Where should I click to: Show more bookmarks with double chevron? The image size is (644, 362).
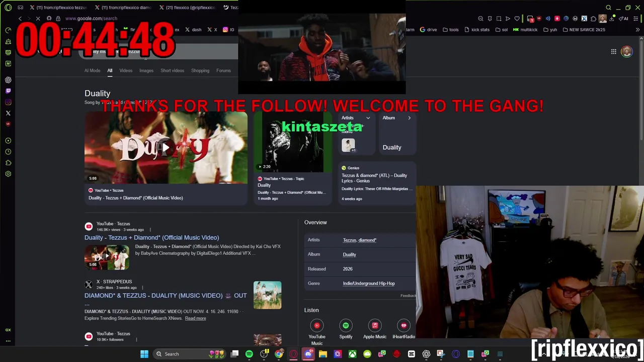(x=637, y=30)
